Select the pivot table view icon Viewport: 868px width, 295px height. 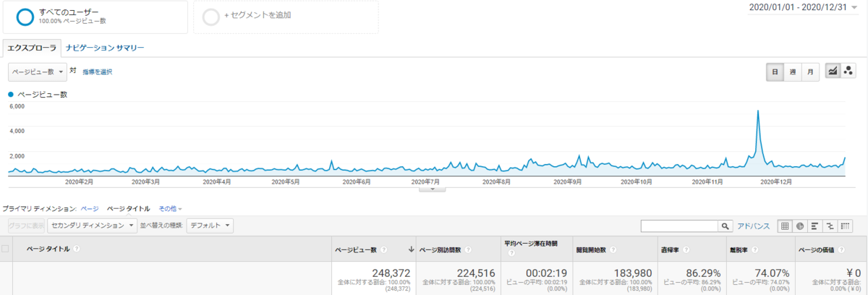pyautogui.click(x=845, y=226)
